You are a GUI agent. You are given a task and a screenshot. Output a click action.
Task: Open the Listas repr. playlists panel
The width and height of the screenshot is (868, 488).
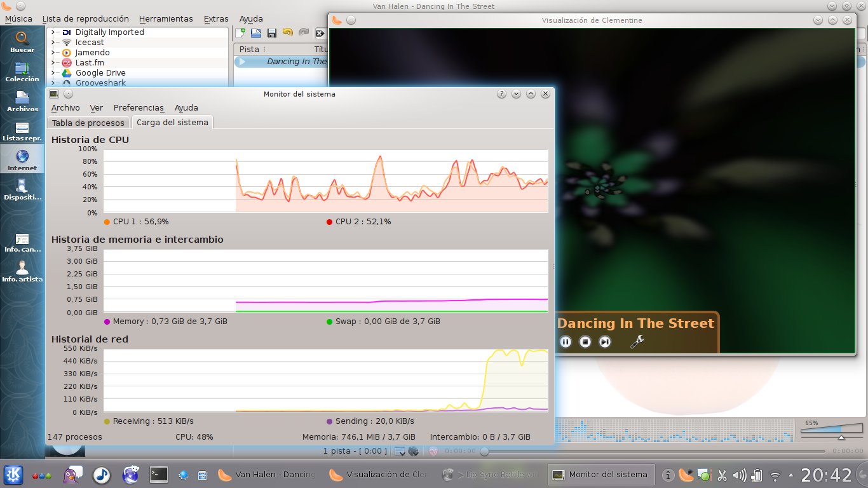point(22,131)
